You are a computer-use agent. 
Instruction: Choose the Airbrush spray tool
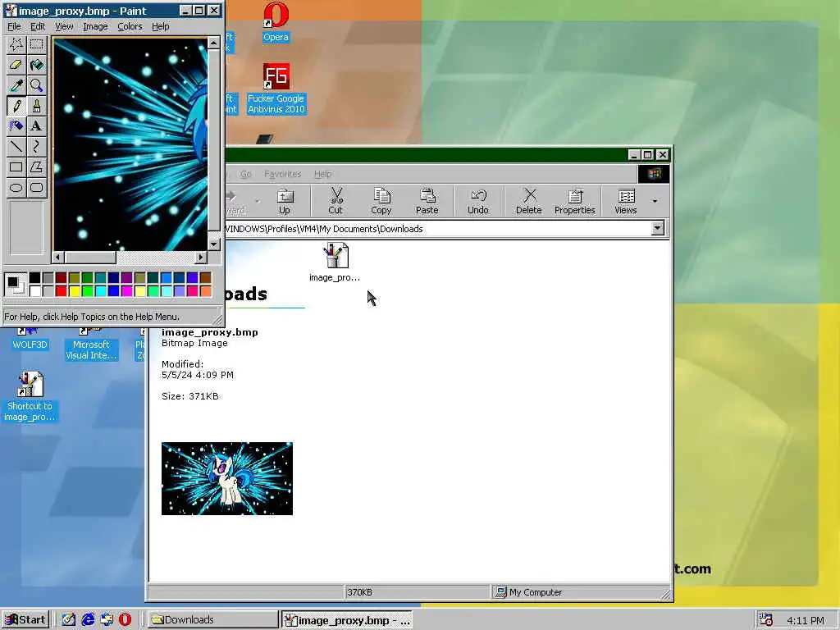16,126
